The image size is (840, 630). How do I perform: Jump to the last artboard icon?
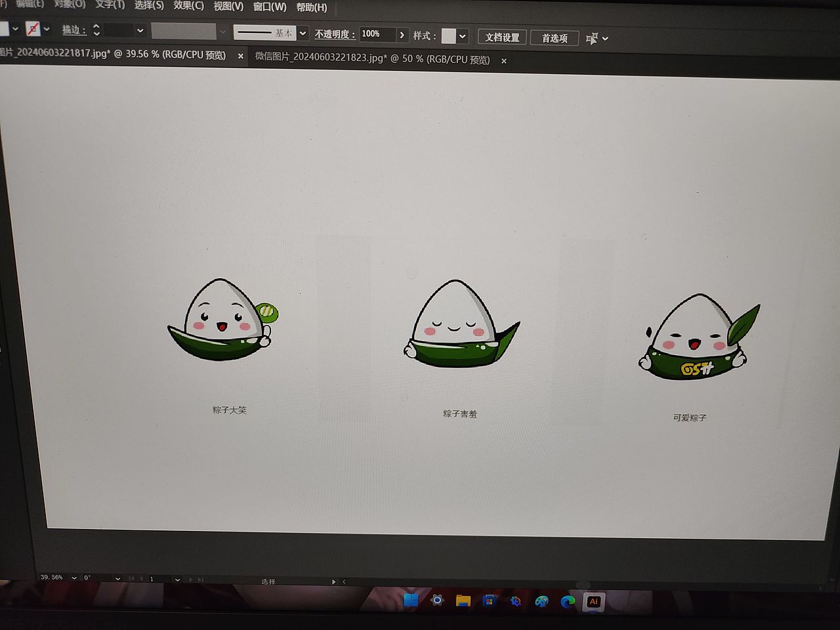[201, 579]
